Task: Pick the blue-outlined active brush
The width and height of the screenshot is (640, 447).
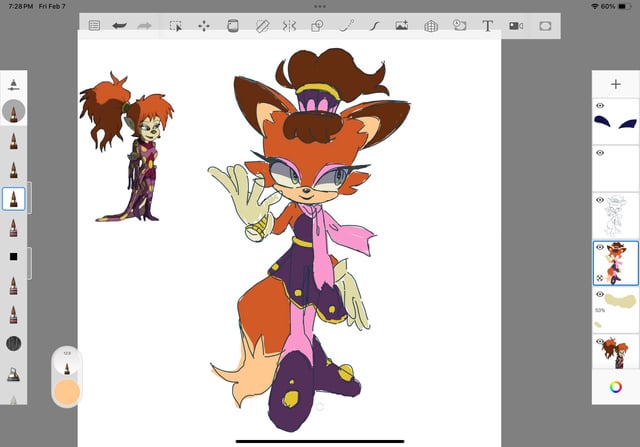Action: [13, 199]
